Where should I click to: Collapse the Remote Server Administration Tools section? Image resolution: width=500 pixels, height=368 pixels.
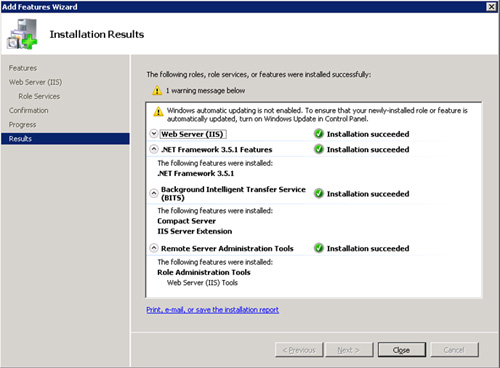point(154,248)
